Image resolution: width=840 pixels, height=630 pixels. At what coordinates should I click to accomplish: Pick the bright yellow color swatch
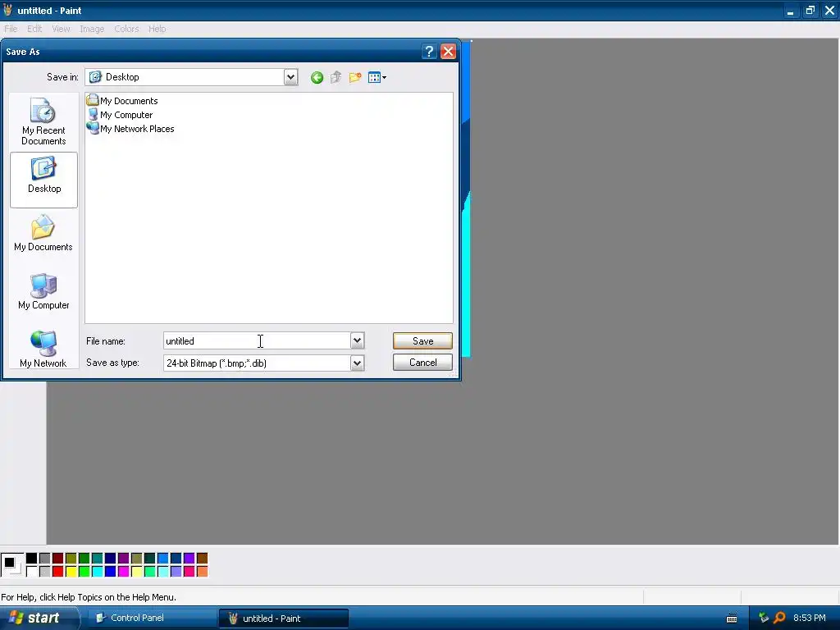(x=71, y=572)
